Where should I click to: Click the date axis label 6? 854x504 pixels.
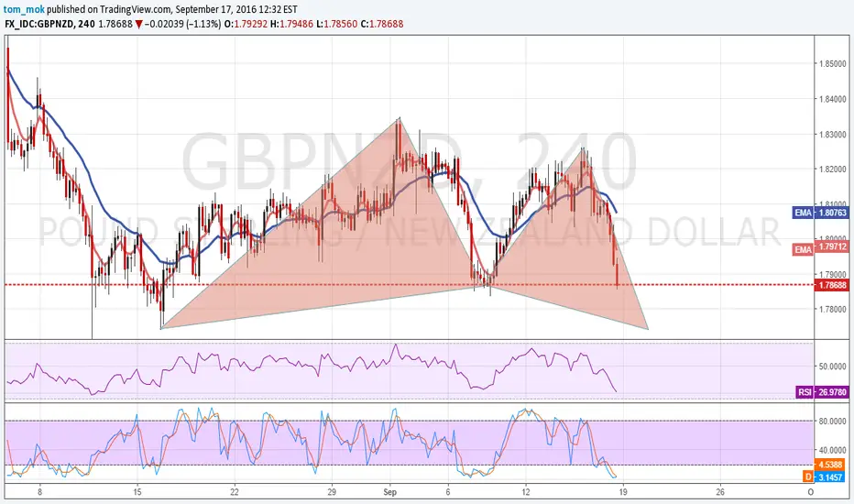pyautogui.click(x=448, y=492)
